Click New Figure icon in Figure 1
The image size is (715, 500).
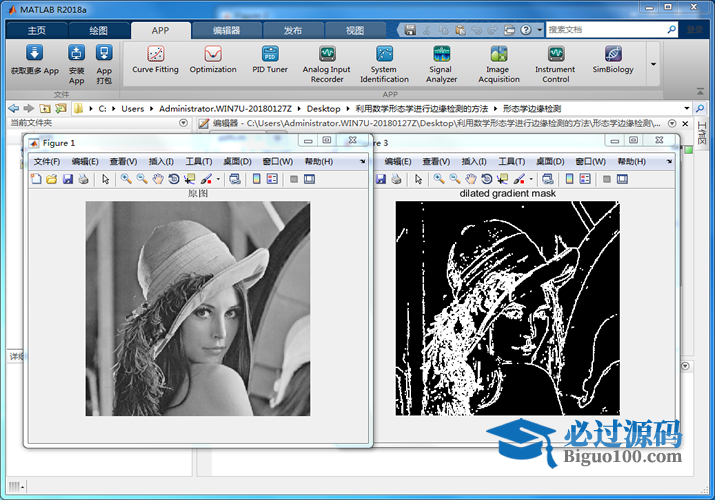(36, 179)
